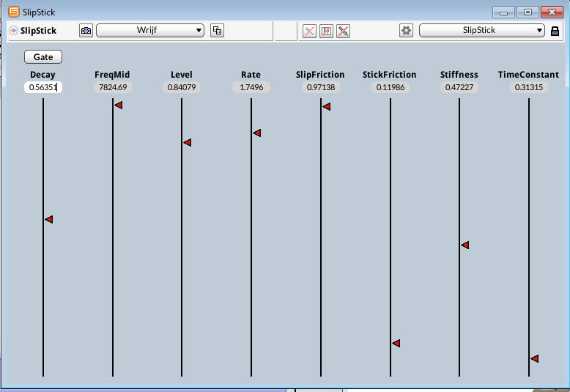Screen dimensions: 570x392
Task: Click the middle red-framed toolbar icon
Action: 327,31
